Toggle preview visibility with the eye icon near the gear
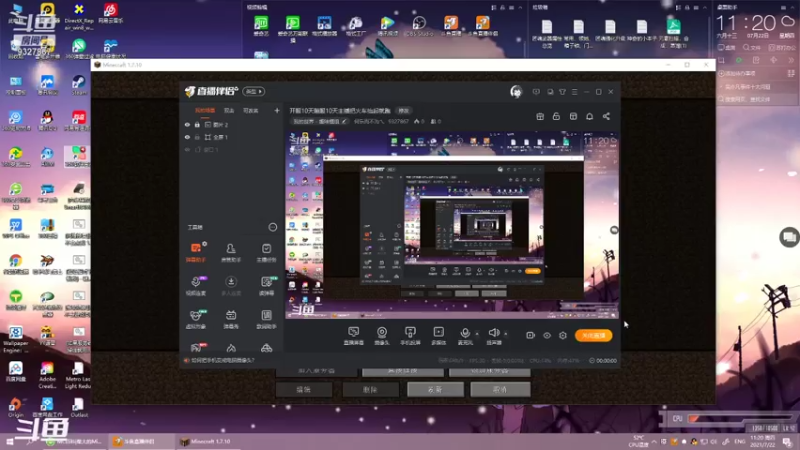This screenshot has height=450, width=800. pyautogui.click(x=547, y=335)
